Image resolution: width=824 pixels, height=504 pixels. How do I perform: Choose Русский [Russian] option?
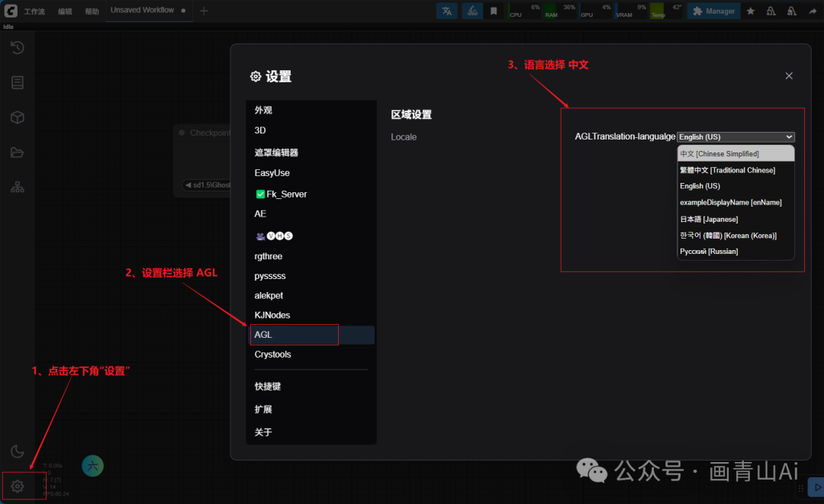735,252
